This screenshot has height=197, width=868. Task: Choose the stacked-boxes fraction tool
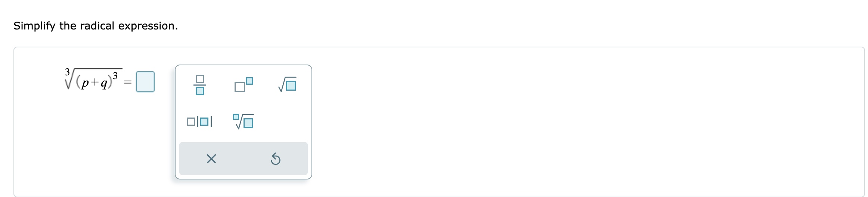tap(200, 85)
